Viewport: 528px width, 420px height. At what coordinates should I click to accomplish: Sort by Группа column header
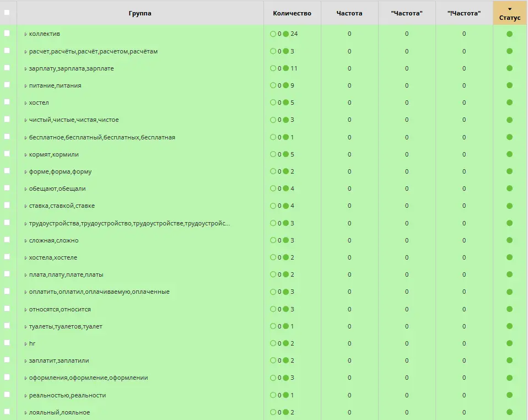(140, 13)
